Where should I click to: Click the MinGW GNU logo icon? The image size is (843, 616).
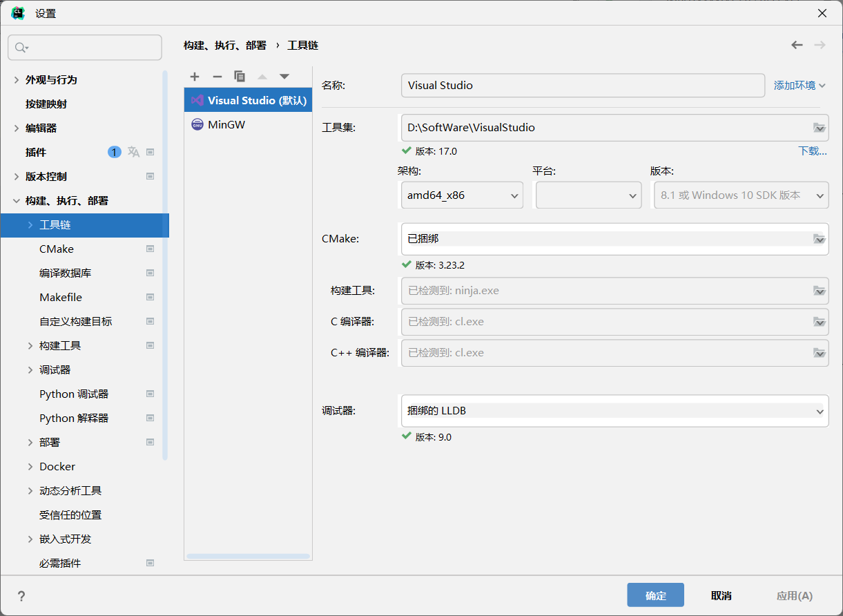coord(197,124)
